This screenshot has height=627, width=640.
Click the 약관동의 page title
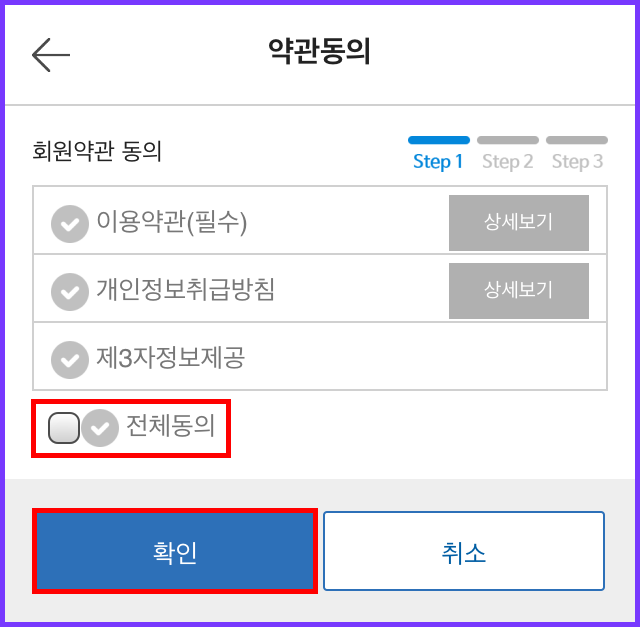[319, 52]
